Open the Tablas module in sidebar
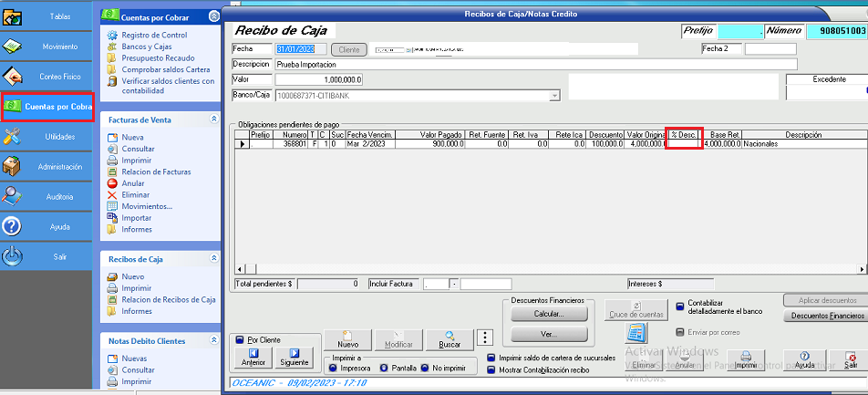Viewport: 868px width, 395px height. (46, 16)
